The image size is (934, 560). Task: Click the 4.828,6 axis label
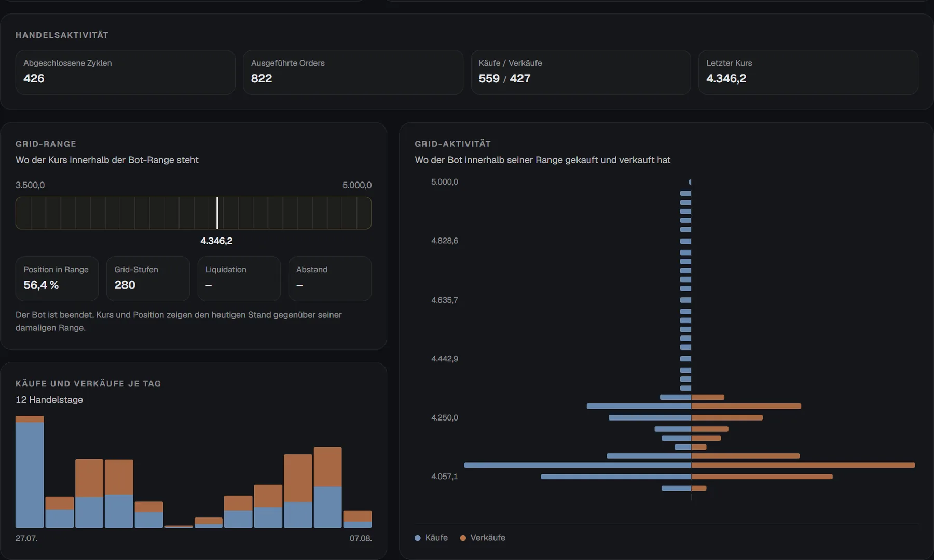445,241
